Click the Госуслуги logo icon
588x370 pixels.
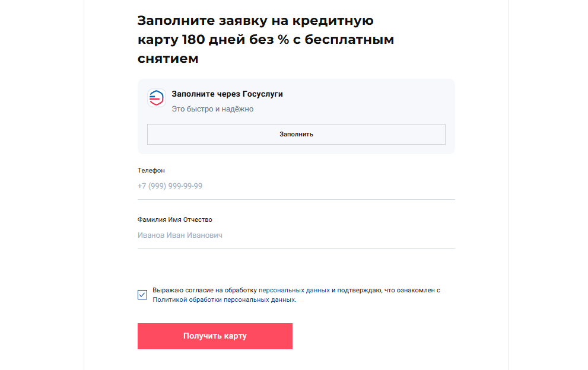click(x=157, y=97)
